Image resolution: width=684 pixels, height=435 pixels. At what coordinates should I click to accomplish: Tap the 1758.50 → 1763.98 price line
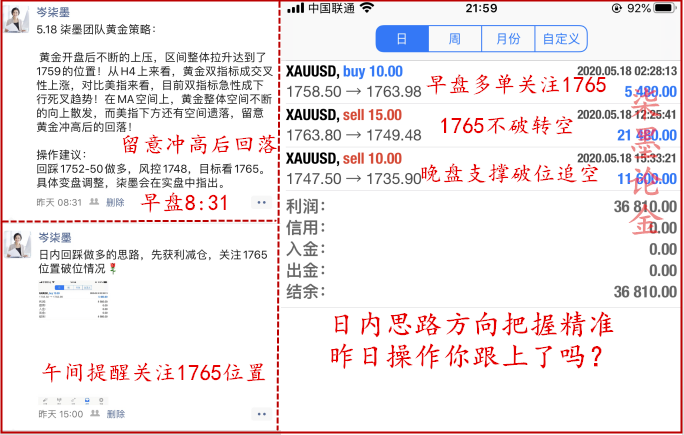click(x=354, y=92)
